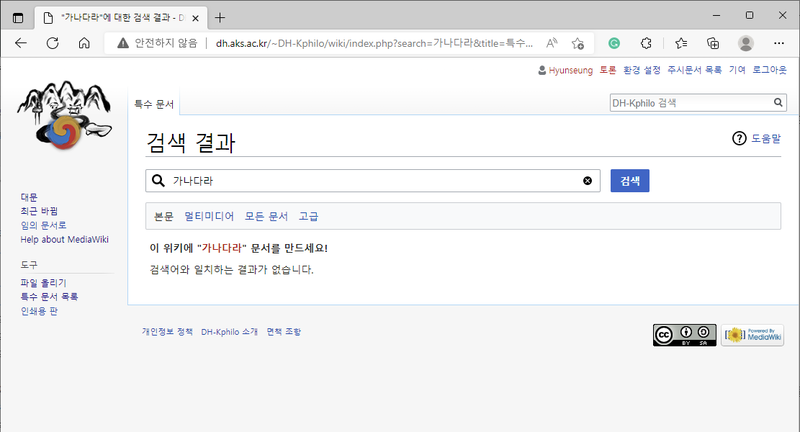Open 특수 문서 목록 link
The height and width of the screenshot is (432, 800).
pos(49,297)
